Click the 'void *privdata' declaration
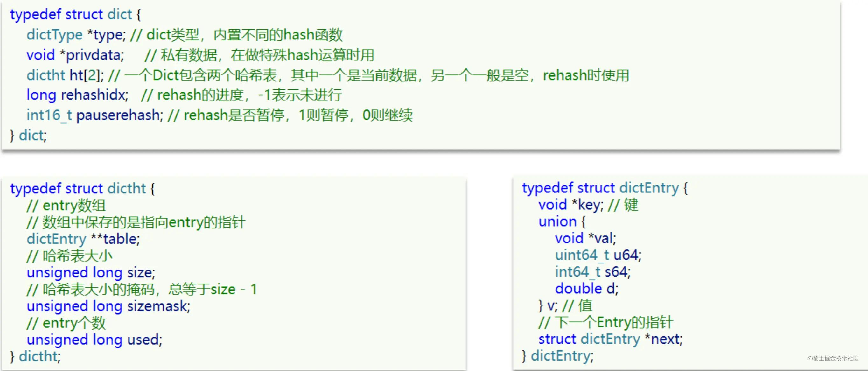 [x=75, y=55]
